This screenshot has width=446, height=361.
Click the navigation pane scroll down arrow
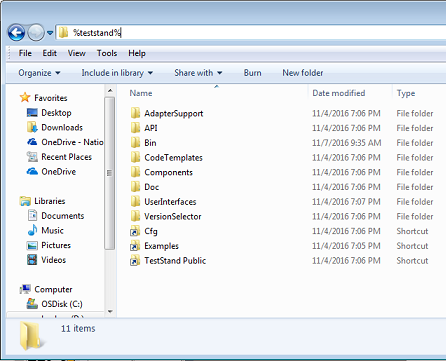click(x=110, y=311)
